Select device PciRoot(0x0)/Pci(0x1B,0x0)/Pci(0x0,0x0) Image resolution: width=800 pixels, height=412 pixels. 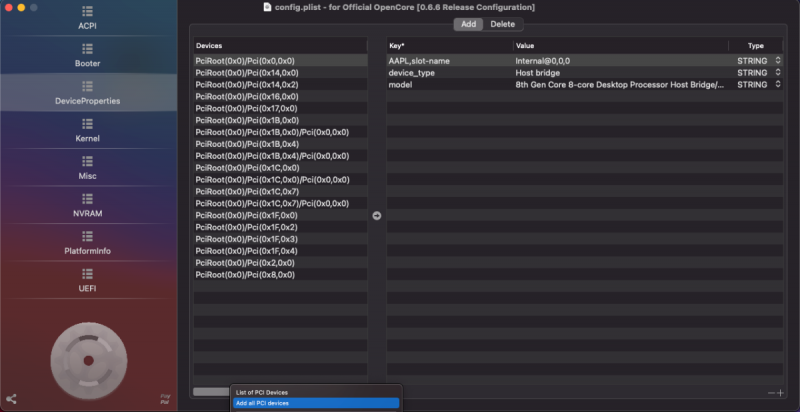coord(280,132)
